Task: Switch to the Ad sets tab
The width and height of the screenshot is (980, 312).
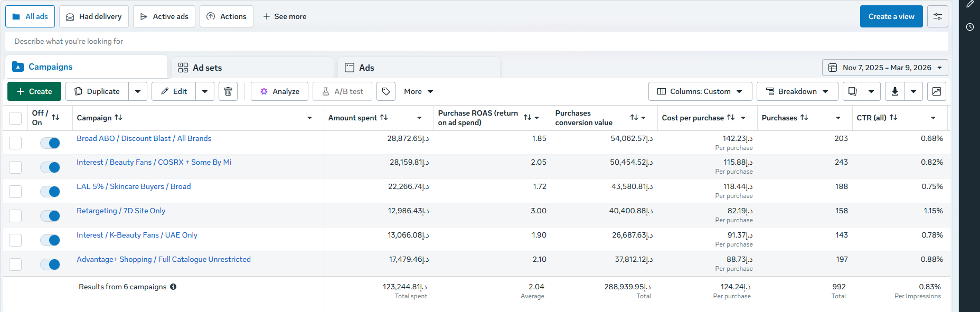Action: pos(252,68)
